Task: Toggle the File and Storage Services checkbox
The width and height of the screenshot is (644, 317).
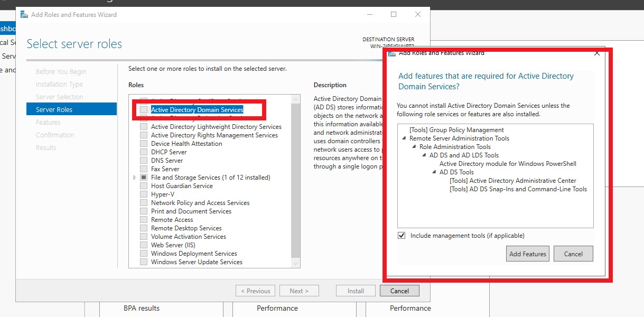Action: [x=144, y=178]
